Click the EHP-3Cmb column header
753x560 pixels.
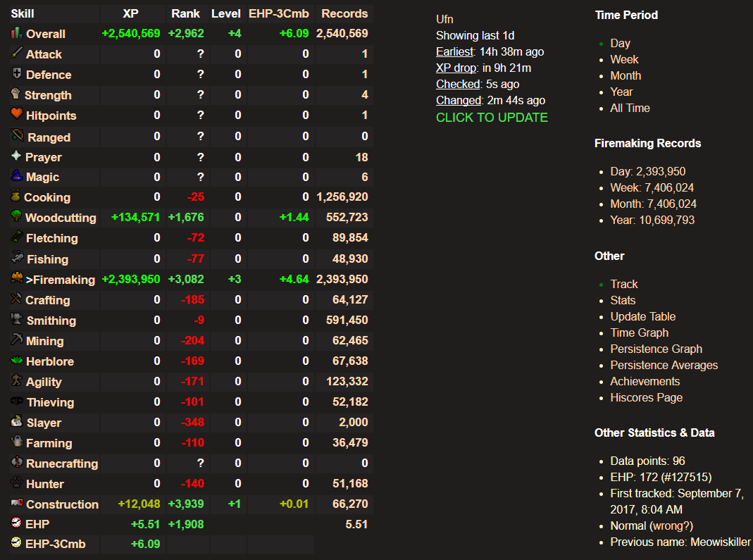278,13
